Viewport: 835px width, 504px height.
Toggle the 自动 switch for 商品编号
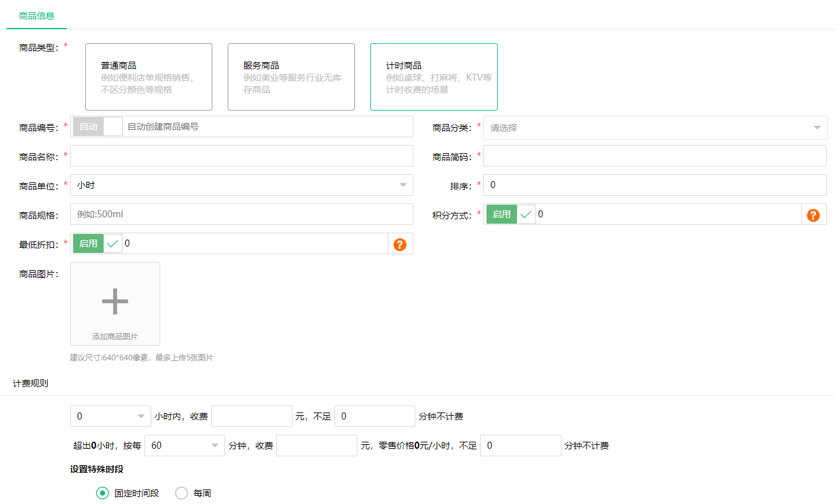coord(97,126)
